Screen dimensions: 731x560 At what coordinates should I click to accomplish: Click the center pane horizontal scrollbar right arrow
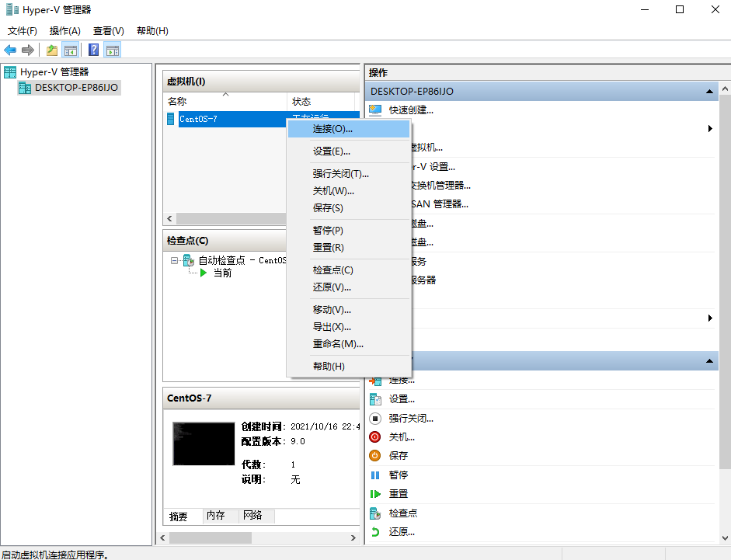click(x=353, y=537)
